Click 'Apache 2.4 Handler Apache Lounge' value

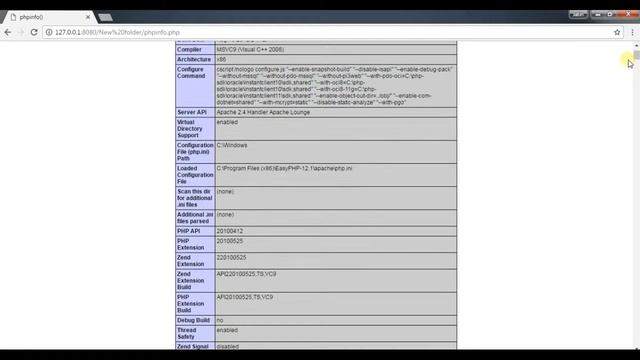tap(263, 112)
